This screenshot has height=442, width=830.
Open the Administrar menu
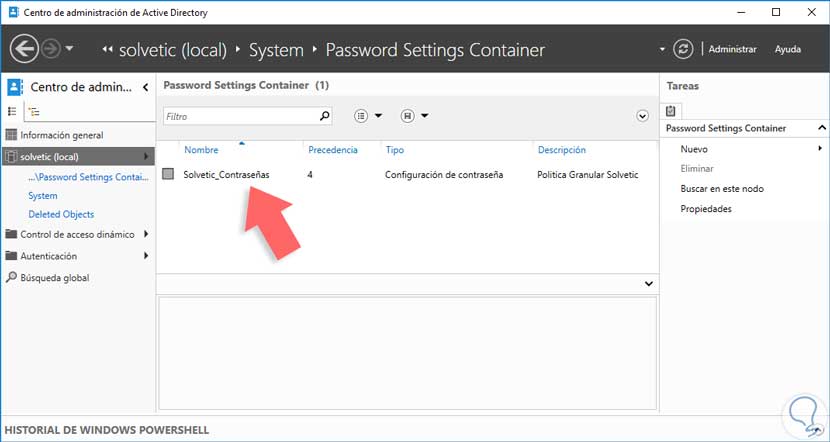pos(732,49)
